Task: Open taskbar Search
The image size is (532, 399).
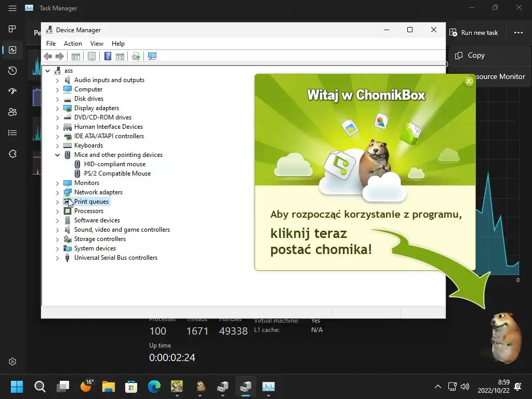Action: tap(39, 387)
